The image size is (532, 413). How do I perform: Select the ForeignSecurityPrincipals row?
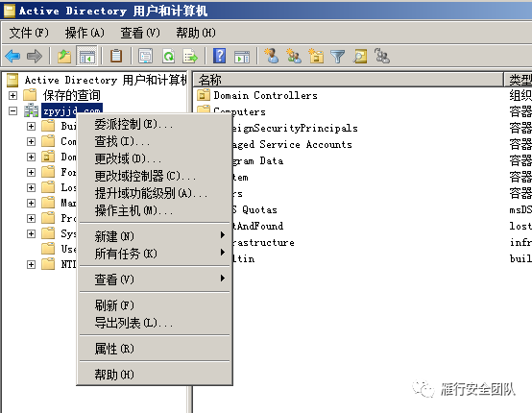tap(295, 128)
